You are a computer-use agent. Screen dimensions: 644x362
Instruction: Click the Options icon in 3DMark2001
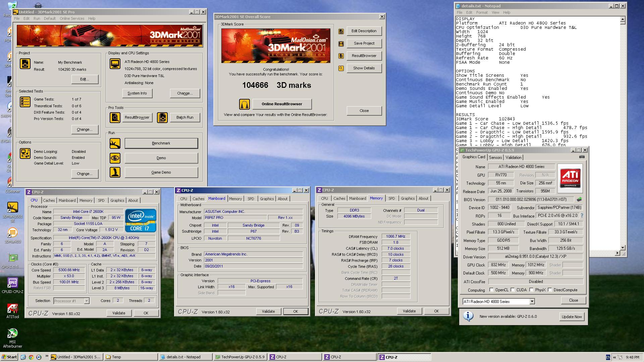point(25,154)
